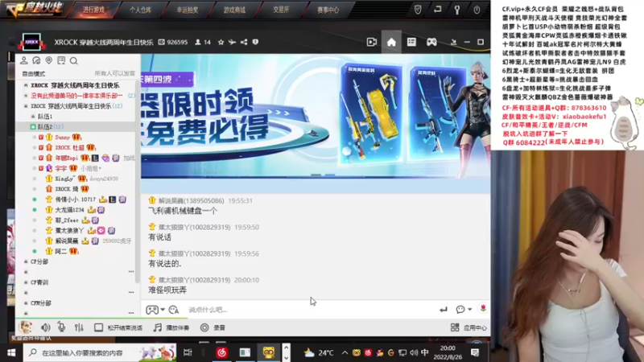Screen dimensions: 644x362
Task: Click the return arrow icon in the launcher
Action: 437,9
